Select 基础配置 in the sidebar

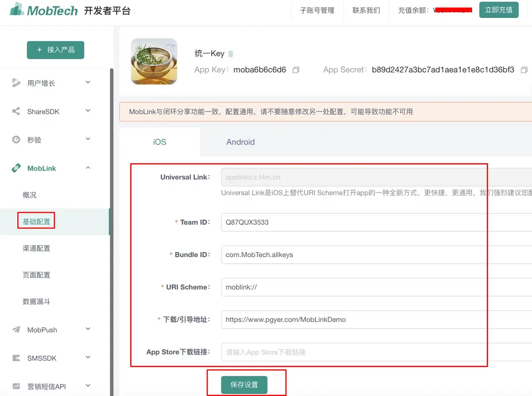[36, 222]
